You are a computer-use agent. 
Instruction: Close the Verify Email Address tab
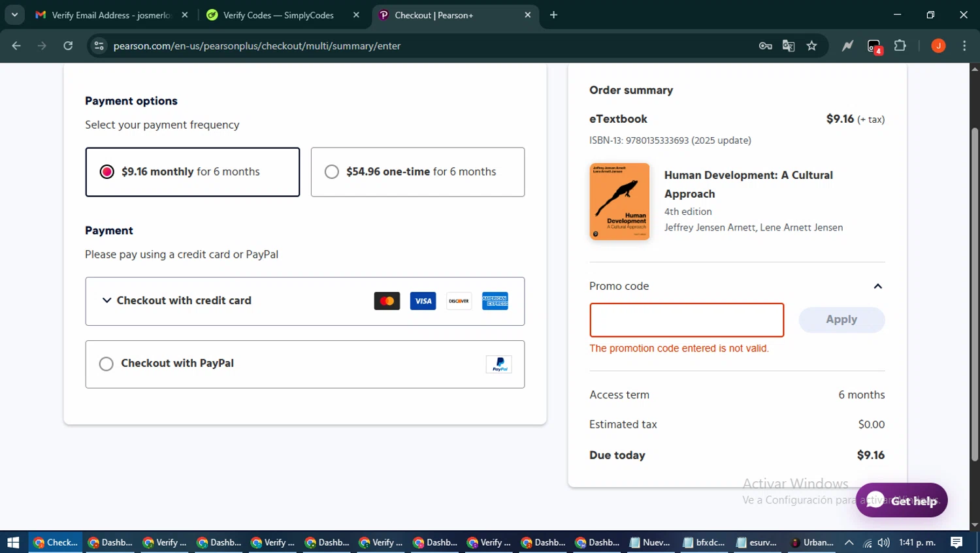185,15
